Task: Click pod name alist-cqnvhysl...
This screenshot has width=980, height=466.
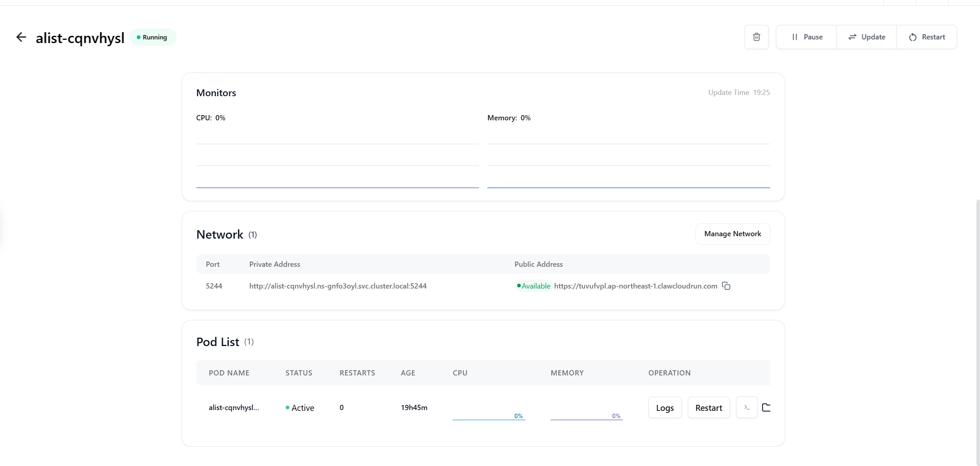Action: click(234, 408)
